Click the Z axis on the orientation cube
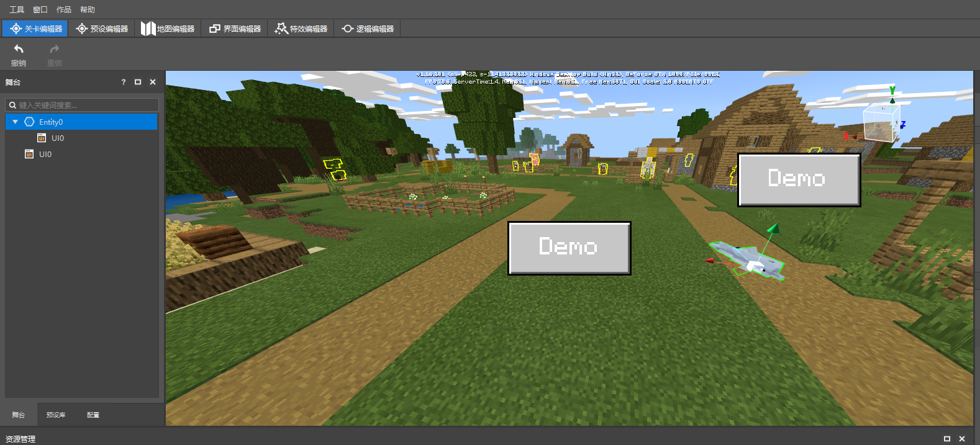 (902, 124)
